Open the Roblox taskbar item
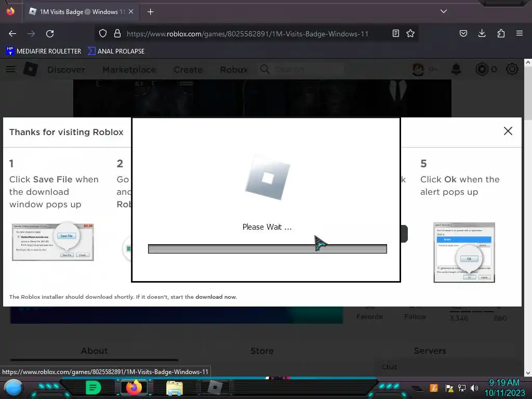The width and height of the screenshot is (532, 399). (215, 388)
